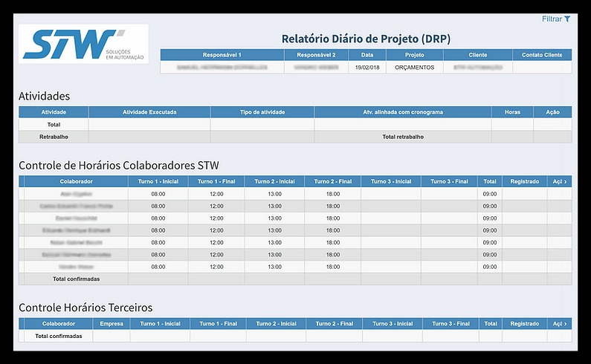Click the first collaborator's Total 09:00 cell
This screenshot has height=364, width=591.
(490, 193)
